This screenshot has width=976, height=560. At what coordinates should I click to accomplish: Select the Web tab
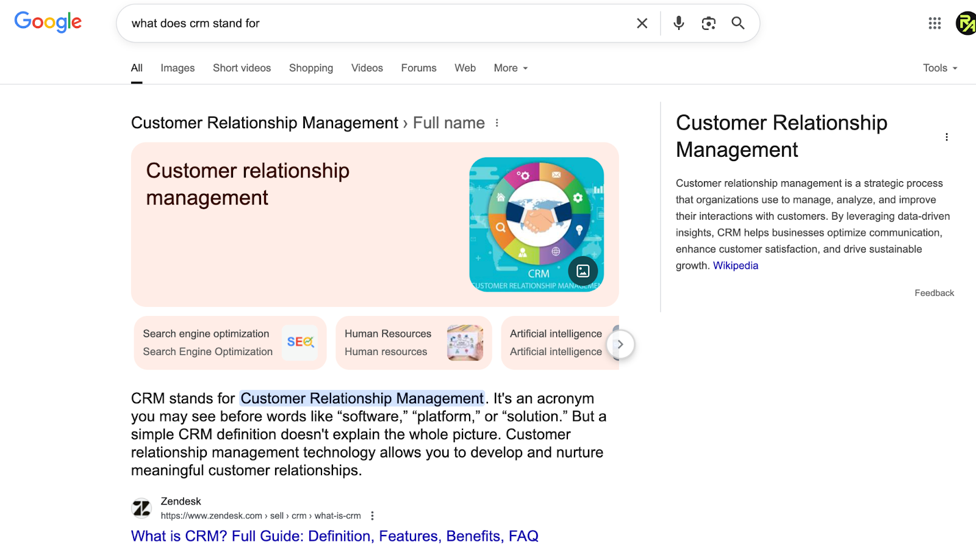tap(465, 68)
